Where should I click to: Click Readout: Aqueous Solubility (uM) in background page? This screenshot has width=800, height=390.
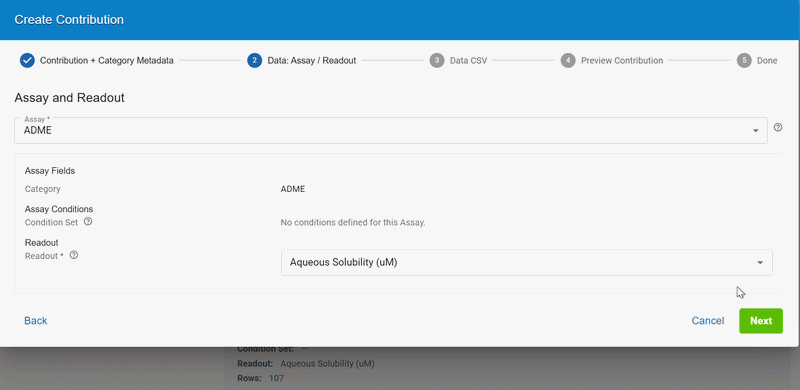point(306,364)
